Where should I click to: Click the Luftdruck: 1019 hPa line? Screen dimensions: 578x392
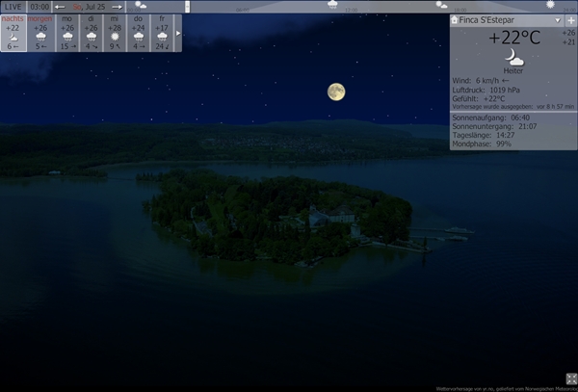tap(486, 90)
